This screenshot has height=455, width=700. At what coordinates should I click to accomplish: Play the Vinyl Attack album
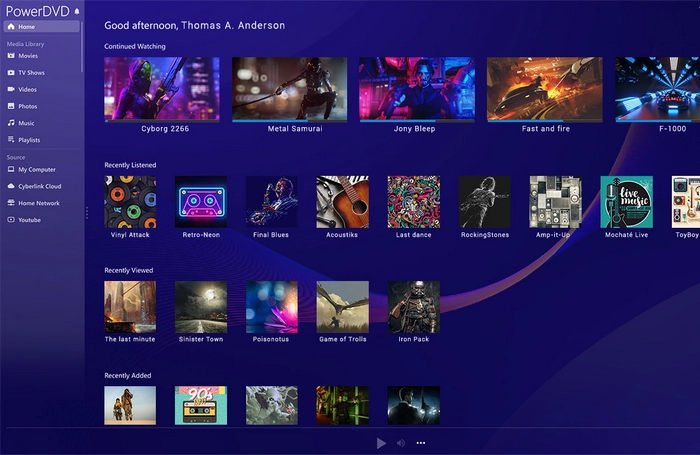tap(130, 202)
